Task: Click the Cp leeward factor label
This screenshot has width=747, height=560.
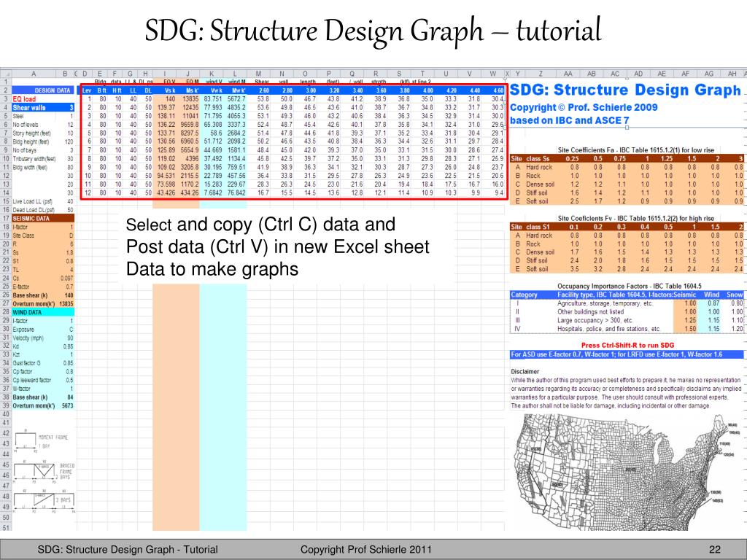Action: (30, 381)
